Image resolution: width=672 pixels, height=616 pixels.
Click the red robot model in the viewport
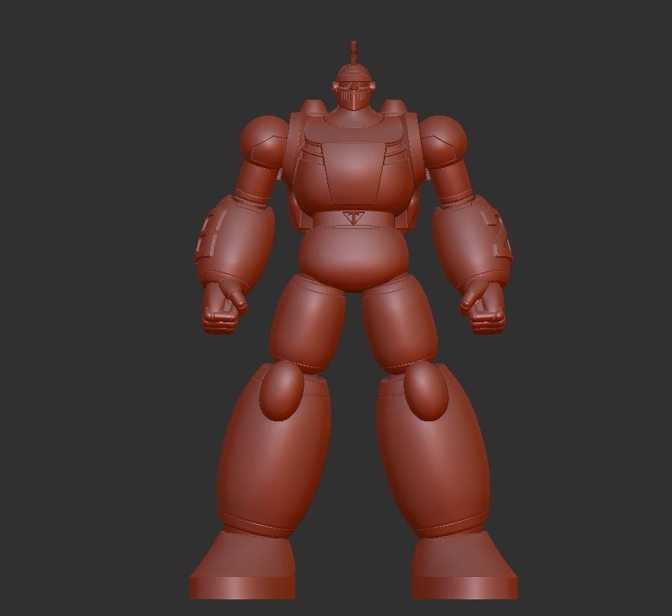click(x=353, y=321)
